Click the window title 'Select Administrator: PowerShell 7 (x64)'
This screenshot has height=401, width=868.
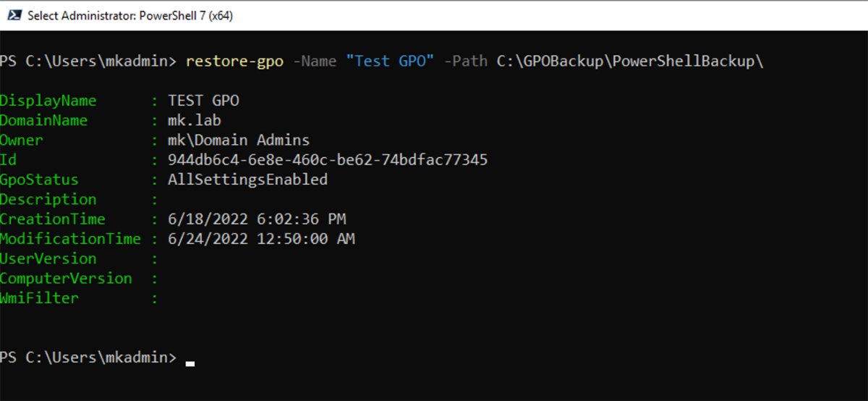[130, 15]
